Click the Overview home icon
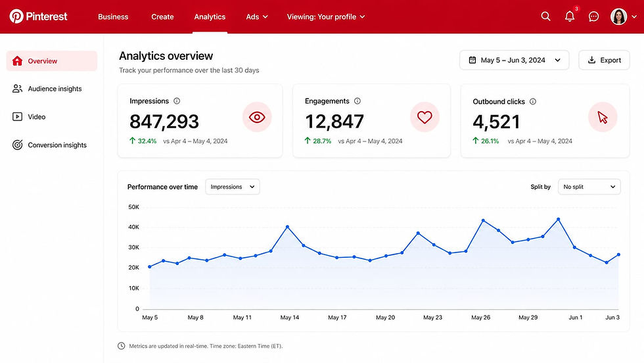 pyautogui.click(x=17, y=61)
